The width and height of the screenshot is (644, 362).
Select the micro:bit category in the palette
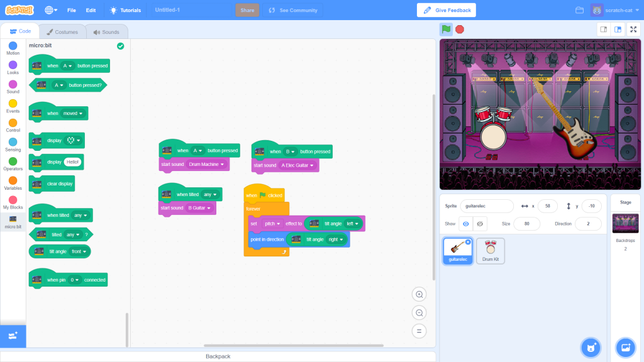pos(13,221)
